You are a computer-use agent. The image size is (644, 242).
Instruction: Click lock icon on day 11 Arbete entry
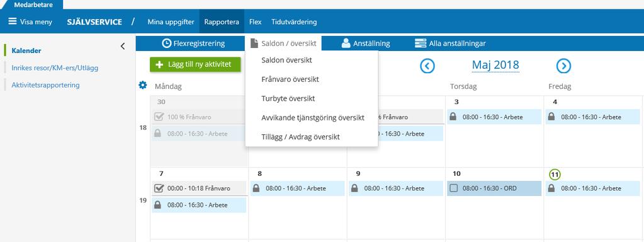click(551, 188)
